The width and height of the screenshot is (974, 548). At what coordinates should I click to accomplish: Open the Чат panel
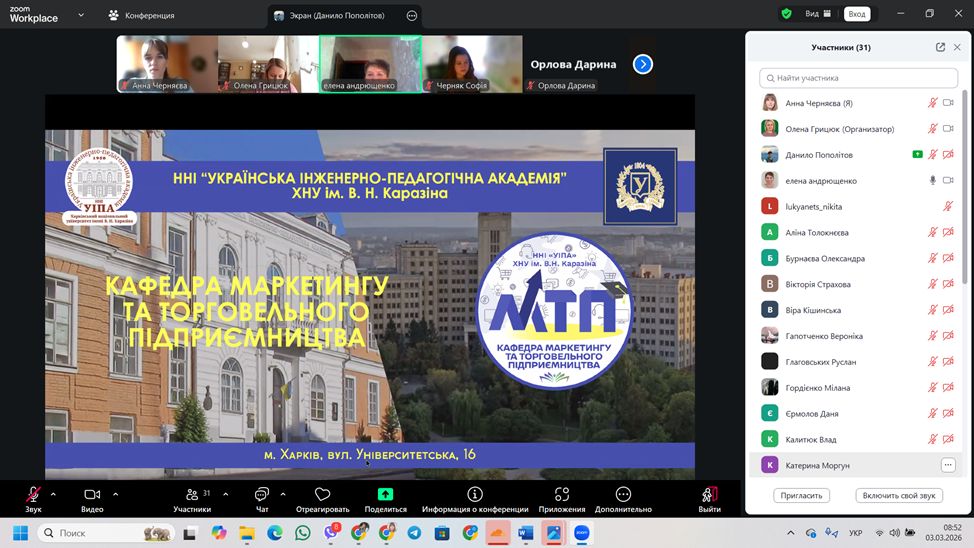262,497
